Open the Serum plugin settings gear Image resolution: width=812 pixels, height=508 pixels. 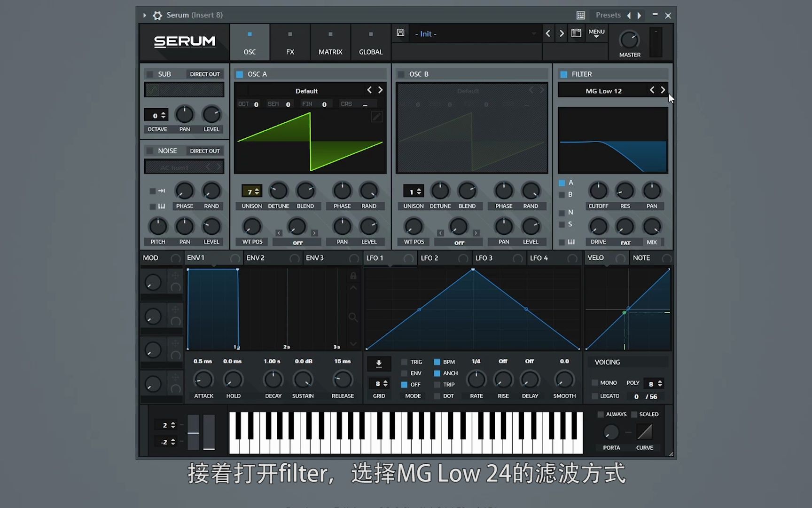157,15
